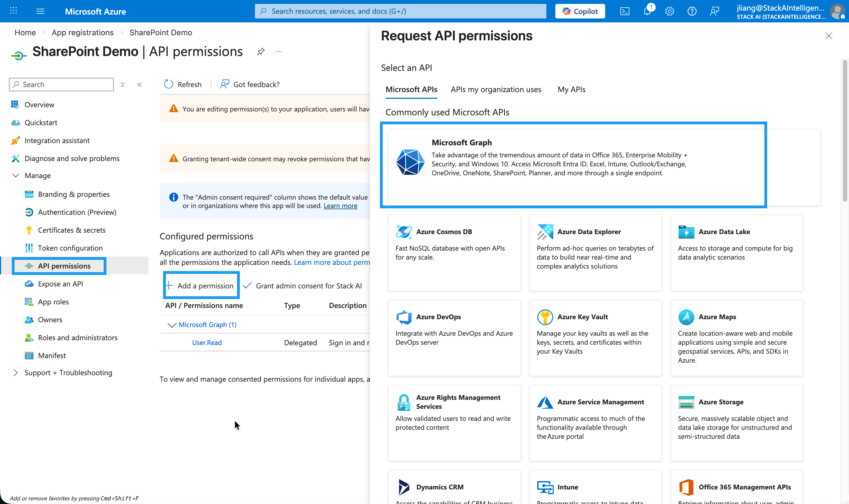Collapse the sidebar with double chevron
This screenshot has width=849, height=504.
[x=139, y=85]
